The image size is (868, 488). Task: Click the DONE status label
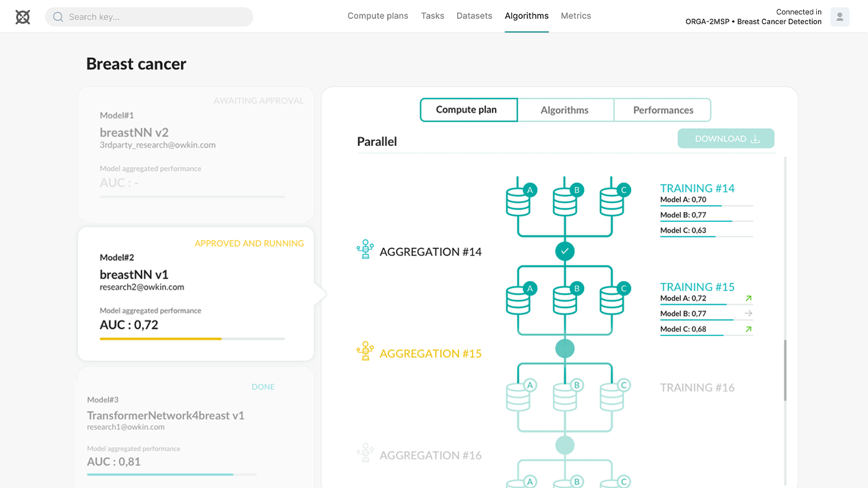263,387
